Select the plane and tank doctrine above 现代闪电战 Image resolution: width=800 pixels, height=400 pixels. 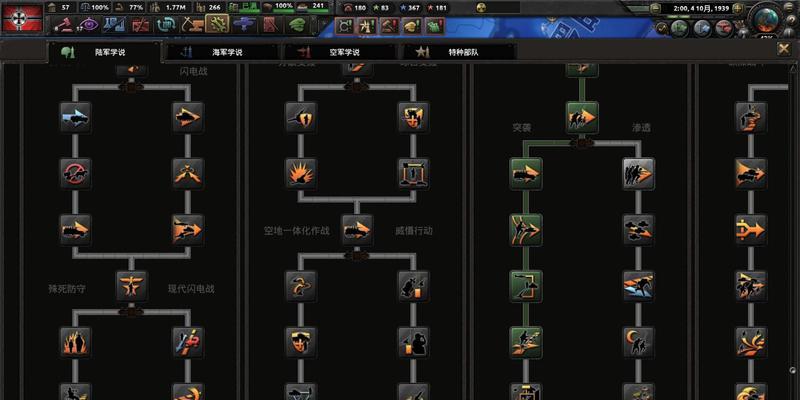pos(188,230)
